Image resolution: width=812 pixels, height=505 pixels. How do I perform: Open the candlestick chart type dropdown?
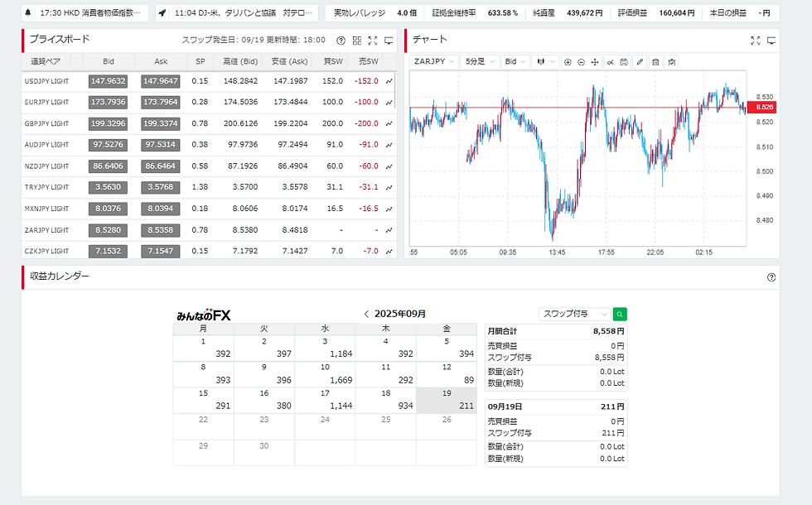[x=545, y=61]
